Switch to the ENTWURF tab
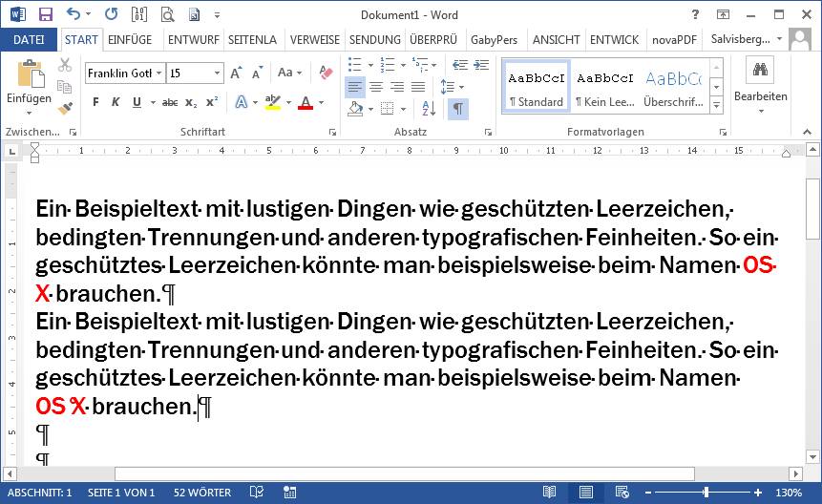 [194, 40]
